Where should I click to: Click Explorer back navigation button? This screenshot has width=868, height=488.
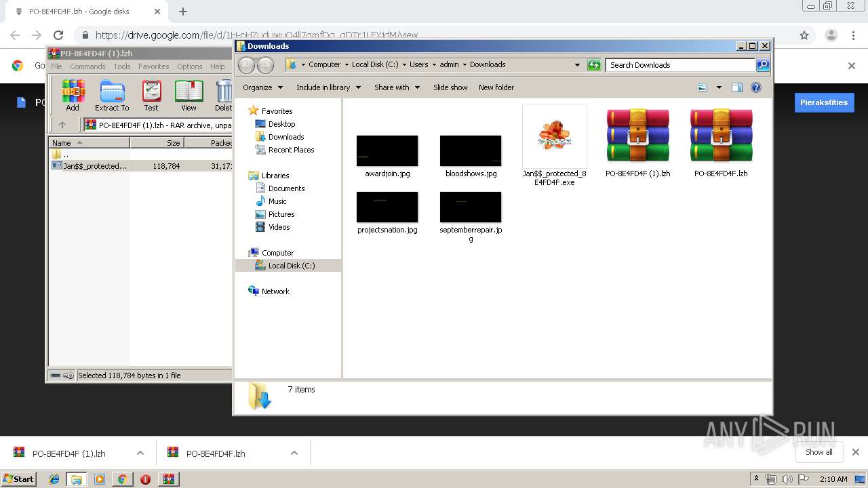click(x=247, y=65)
